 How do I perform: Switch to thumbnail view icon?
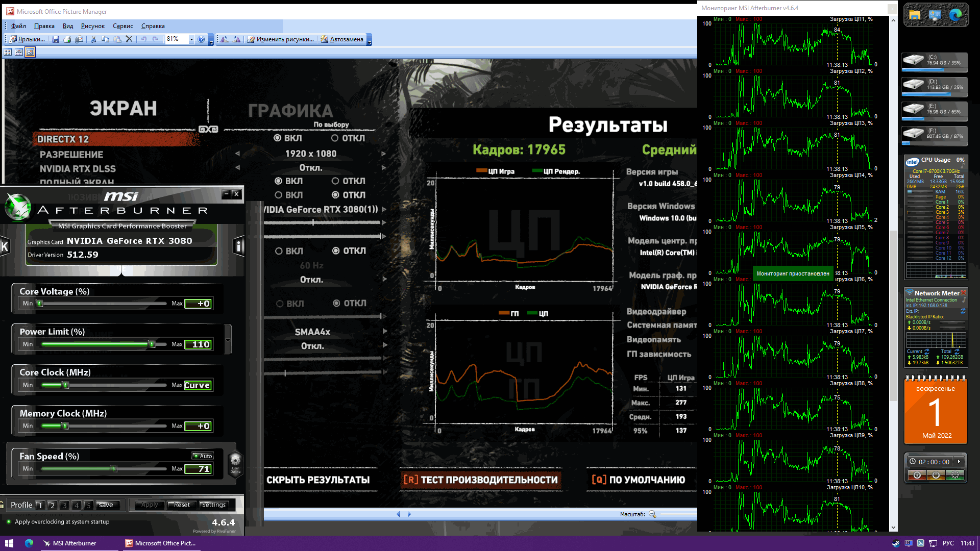(x=8, y=52)
